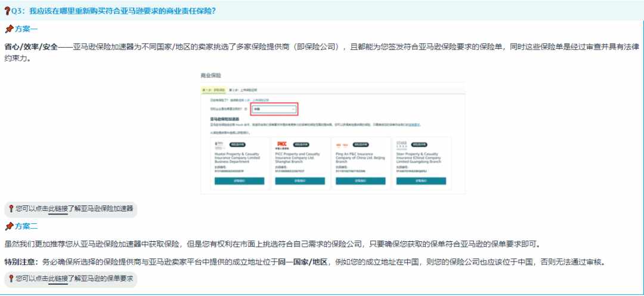Click the embedded 商业保险 screenshot image
The width and height of the screenshot is (644, 296).
(x=333, y=132)
